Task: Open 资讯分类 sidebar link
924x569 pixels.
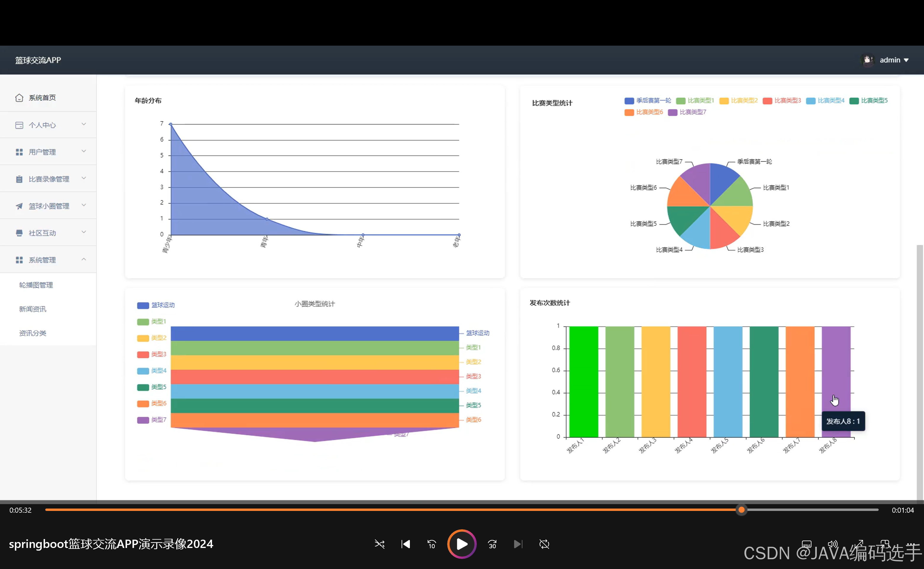Action: coord(33,333)
